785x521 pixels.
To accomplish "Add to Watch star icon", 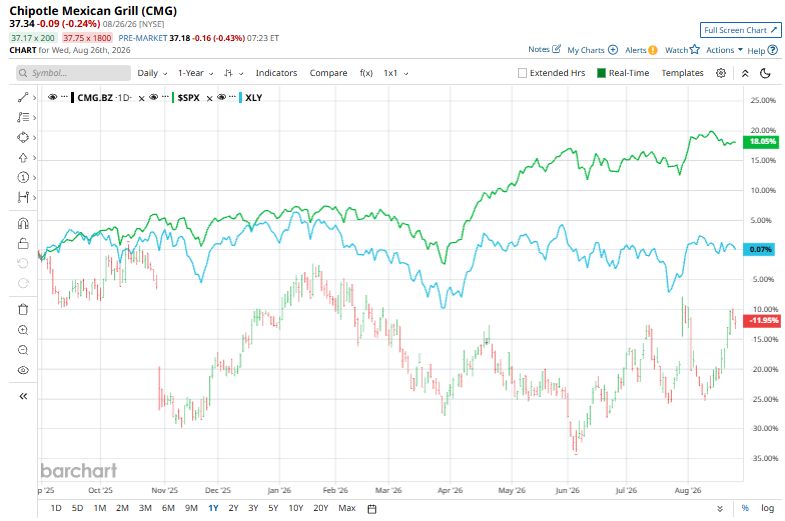I will [694, 49].
